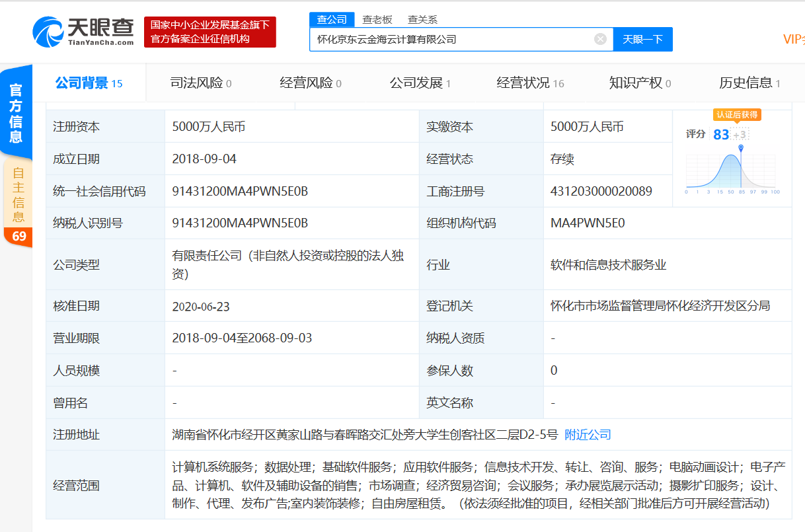This screenshot has width=805, height=532.
Task: Switch to the 查老板 search tab
Action: [x=377, y=20]
